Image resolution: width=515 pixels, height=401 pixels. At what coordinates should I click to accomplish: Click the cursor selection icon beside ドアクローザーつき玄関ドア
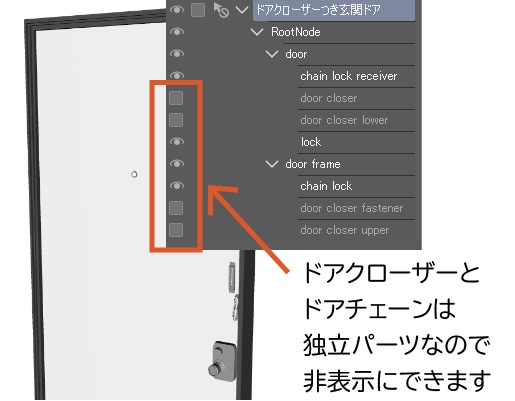[221, 10]
